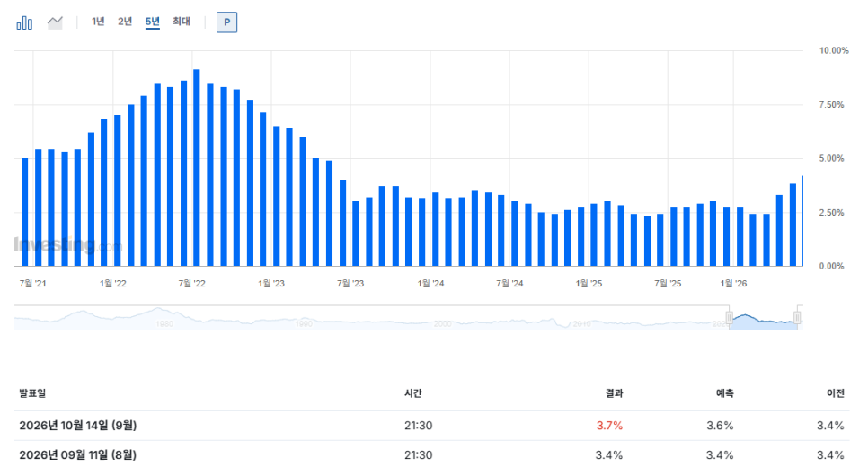This screenshot has width=868, height=467.
Task: Click the 7월 '22 x-axis label
Action: pyautogui.click(x=192, y=283)
